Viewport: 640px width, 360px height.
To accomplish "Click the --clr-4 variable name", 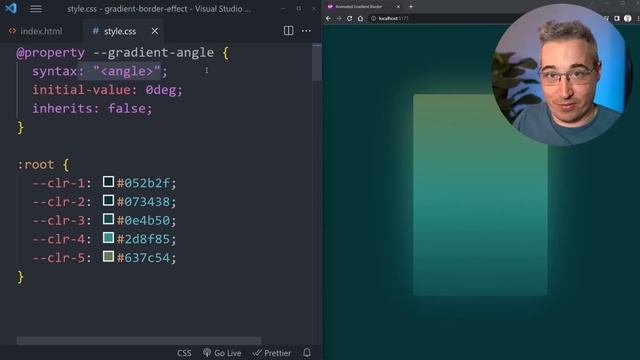I will point(59,239).
